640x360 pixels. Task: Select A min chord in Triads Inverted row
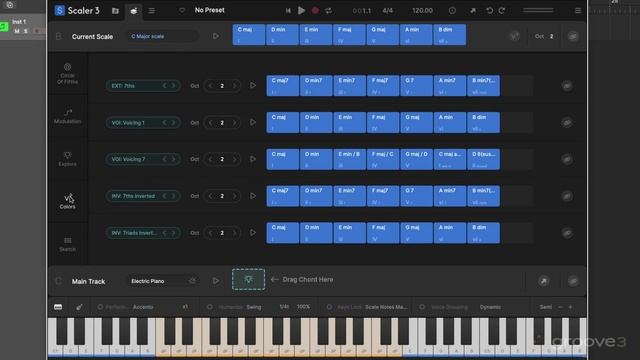pos(450,233)
